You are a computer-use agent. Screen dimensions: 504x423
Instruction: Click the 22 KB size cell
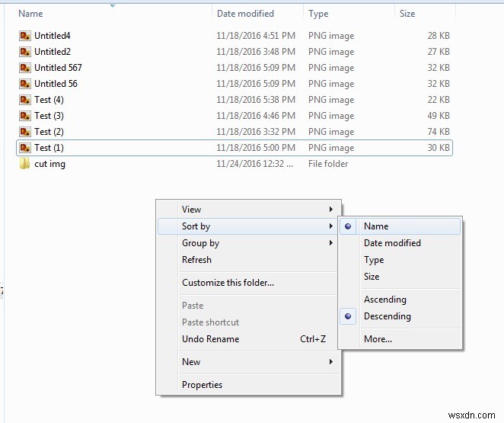(x=439, y=100)
